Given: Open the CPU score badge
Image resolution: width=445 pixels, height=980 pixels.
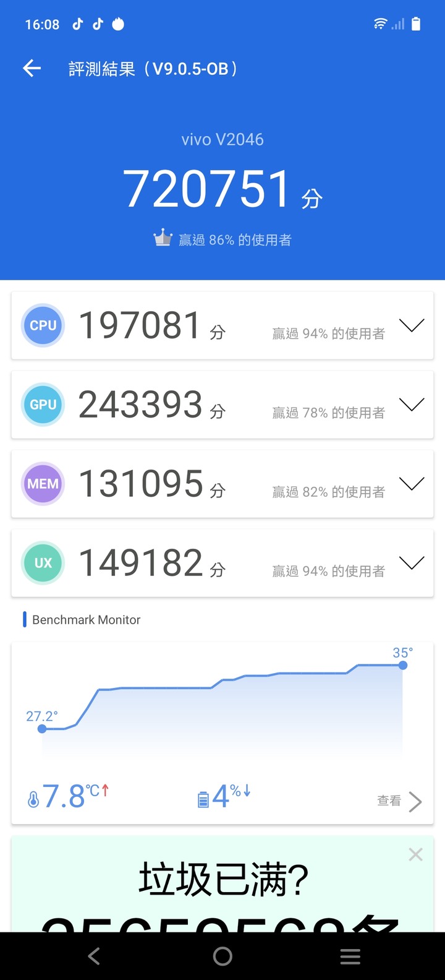Looking at the screenshot, I should [43, 325].
